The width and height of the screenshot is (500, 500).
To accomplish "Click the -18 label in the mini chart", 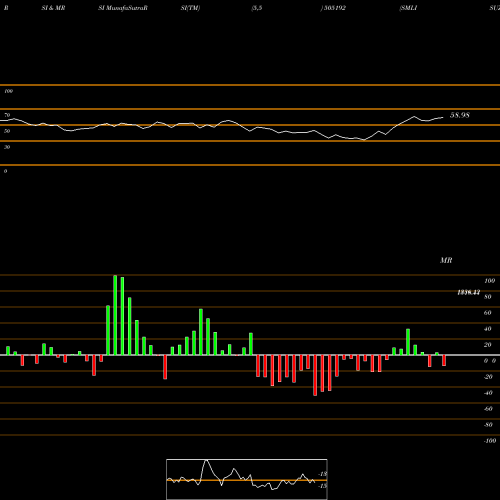I will tap(323, 474).
